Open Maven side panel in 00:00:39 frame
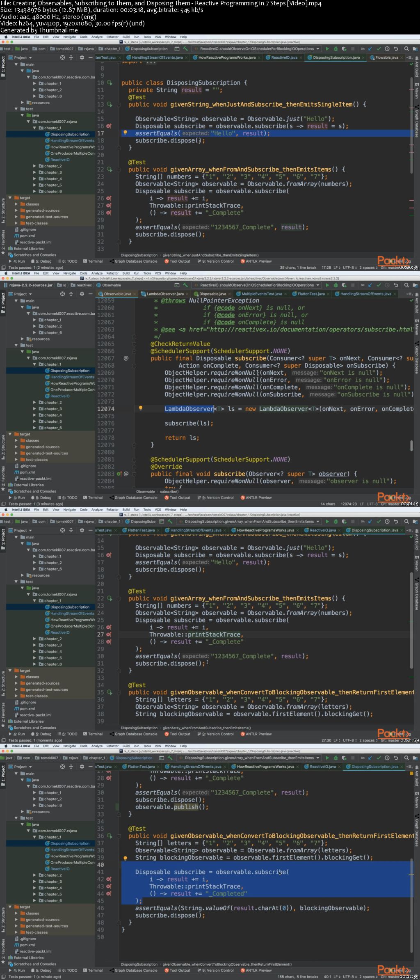 tap(417, 90)
